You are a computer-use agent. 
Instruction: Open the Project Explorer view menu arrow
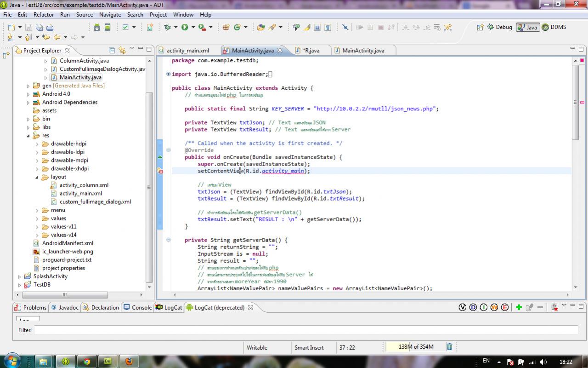[x=132, y=49]
